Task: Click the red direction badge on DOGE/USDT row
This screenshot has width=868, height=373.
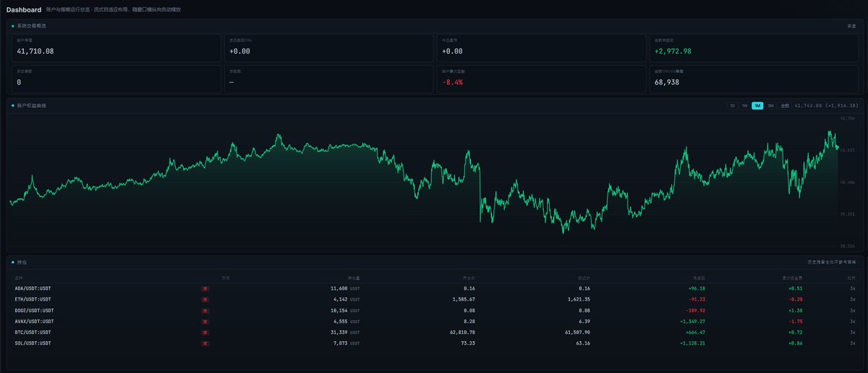Action: pyautogui.click(x=205, y=310)
